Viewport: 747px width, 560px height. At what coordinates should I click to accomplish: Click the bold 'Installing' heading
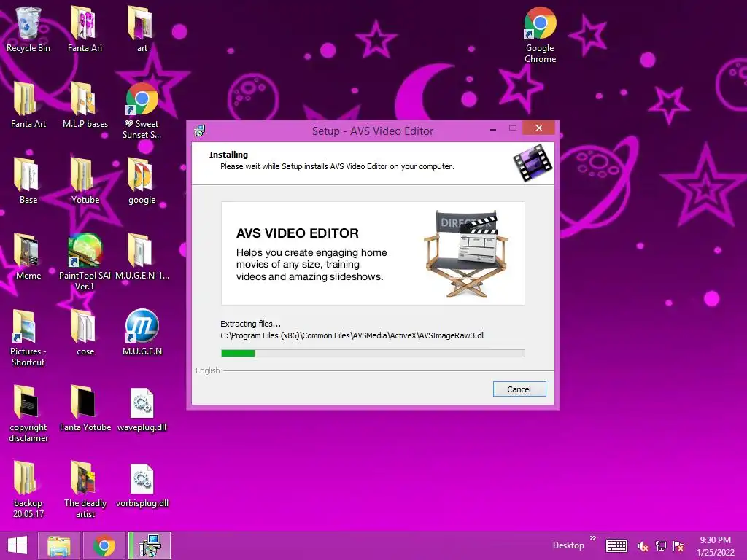click(x=228, y=155)
